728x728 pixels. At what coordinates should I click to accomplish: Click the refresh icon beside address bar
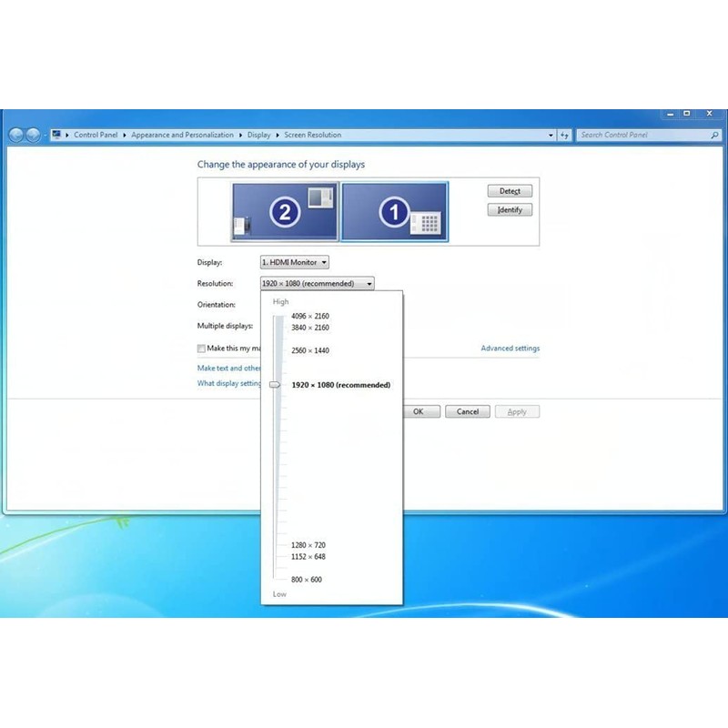(x=564, y=135)
